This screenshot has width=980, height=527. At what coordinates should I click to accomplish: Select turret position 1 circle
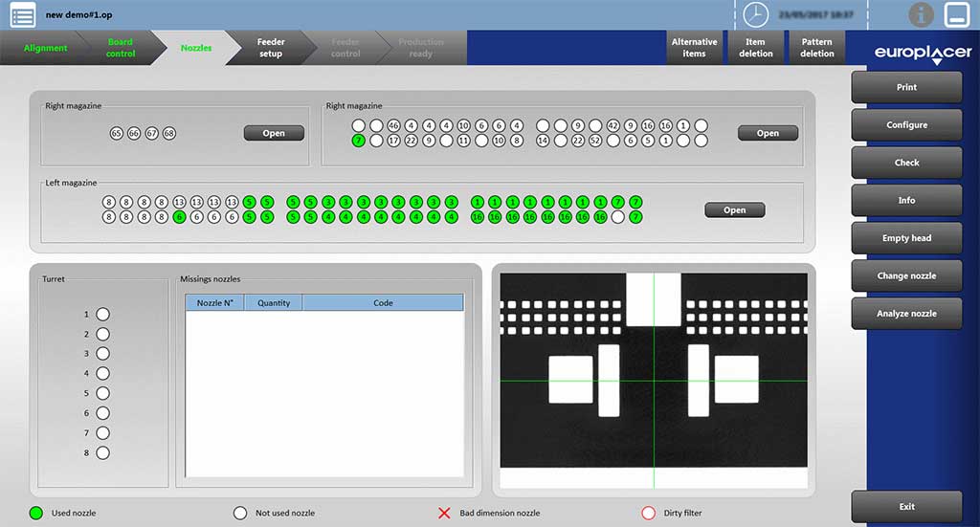[x=102, y=314]
